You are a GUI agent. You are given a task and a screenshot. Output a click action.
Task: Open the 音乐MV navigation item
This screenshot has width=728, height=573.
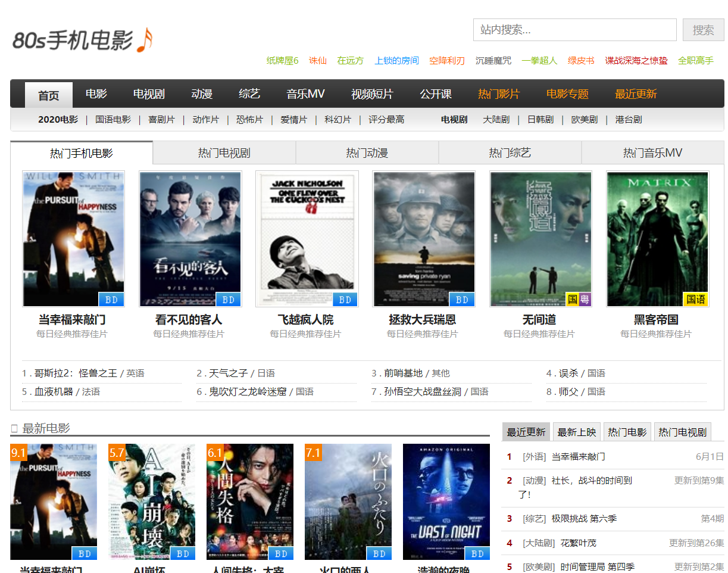(306, 94)
